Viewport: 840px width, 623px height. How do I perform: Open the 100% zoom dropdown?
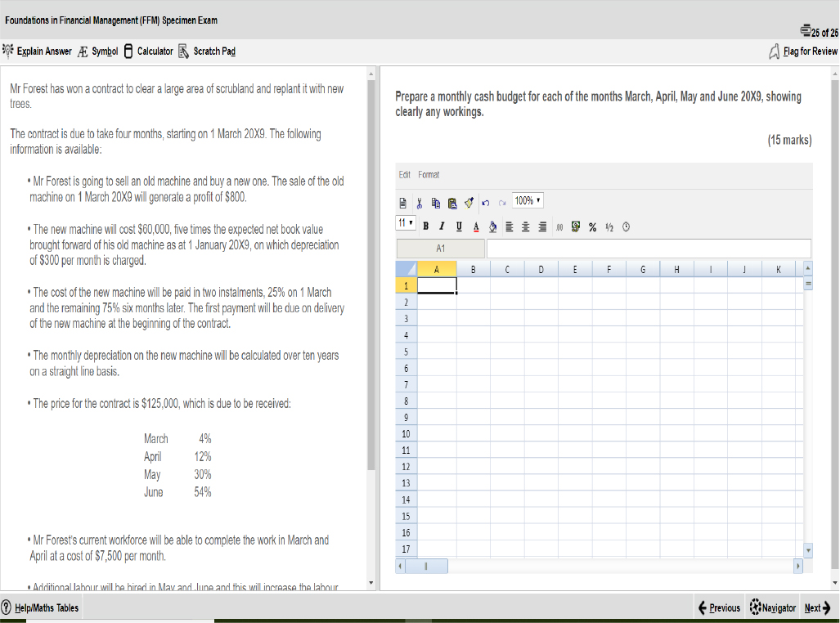[528, 200]
